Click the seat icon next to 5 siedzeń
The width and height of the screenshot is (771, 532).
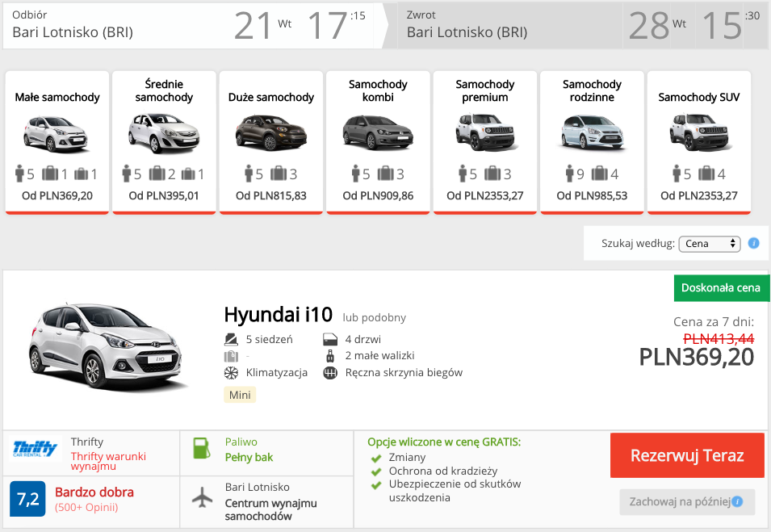click(x=231, y=339)
